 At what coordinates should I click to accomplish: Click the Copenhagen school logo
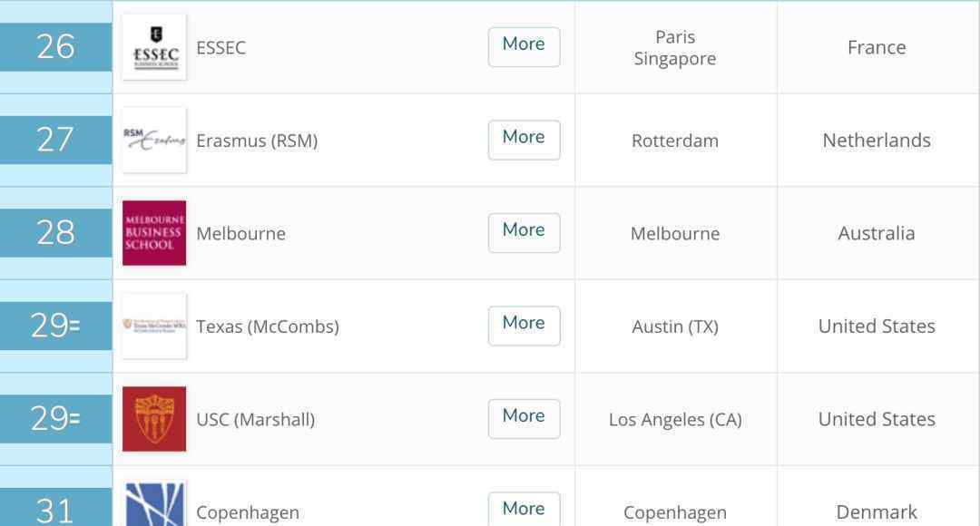[154, 503]
